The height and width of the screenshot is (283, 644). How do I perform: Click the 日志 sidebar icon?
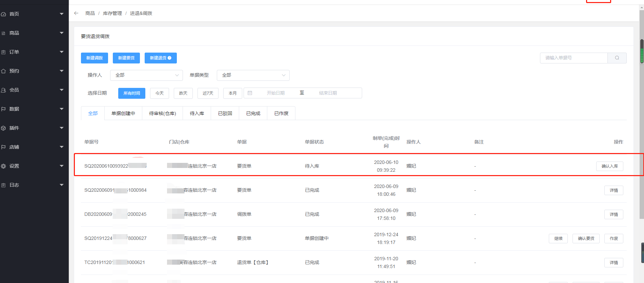(x=3, y=185)
